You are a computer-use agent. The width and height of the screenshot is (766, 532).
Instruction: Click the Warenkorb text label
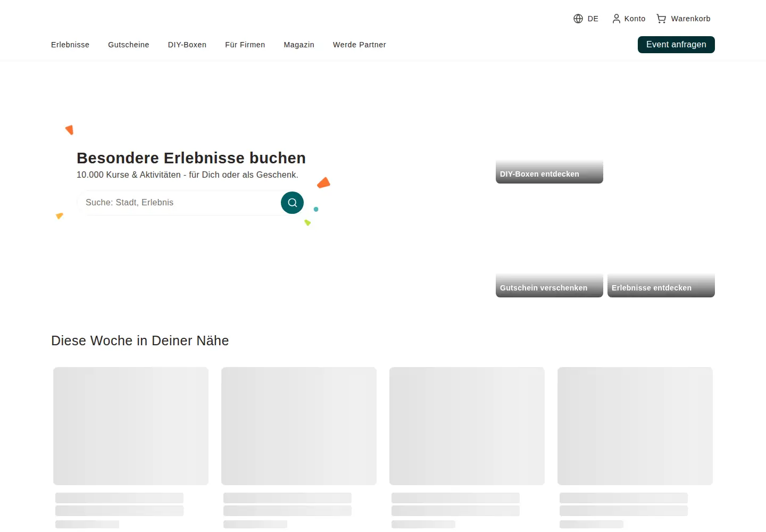pyautogui.click(x=690, y=19)
